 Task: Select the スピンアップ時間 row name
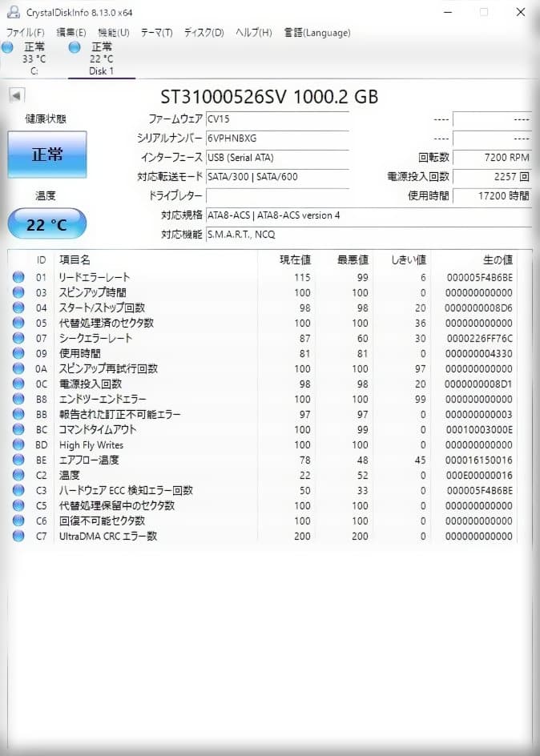coord(93,292)
